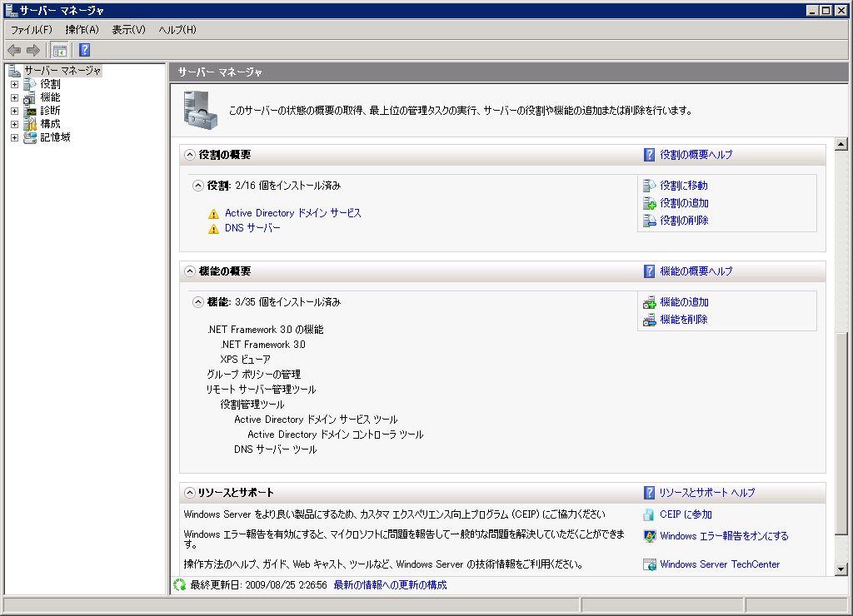Expand the 機能 tree node
The width and height of the screenshot is (853, 616).
coord(15,98)
